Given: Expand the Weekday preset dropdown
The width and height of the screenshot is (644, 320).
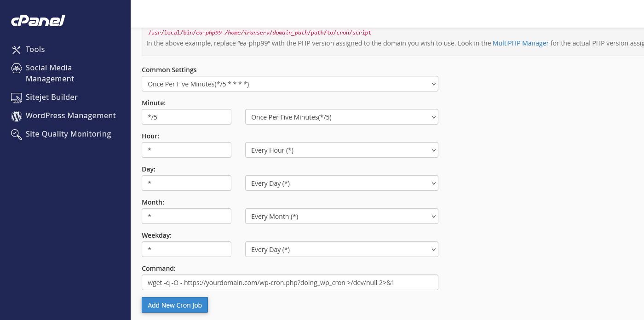Looking at the screenshot, I should (x=341, y=250).
